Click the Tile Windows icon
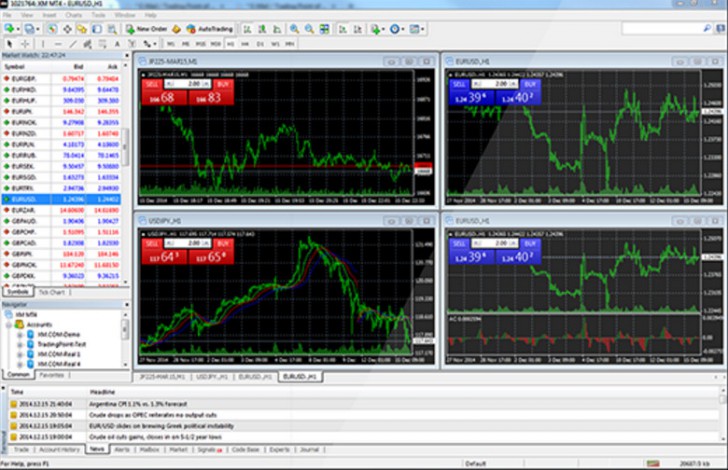This screenshot has height=470, width=728. (325, 29)
